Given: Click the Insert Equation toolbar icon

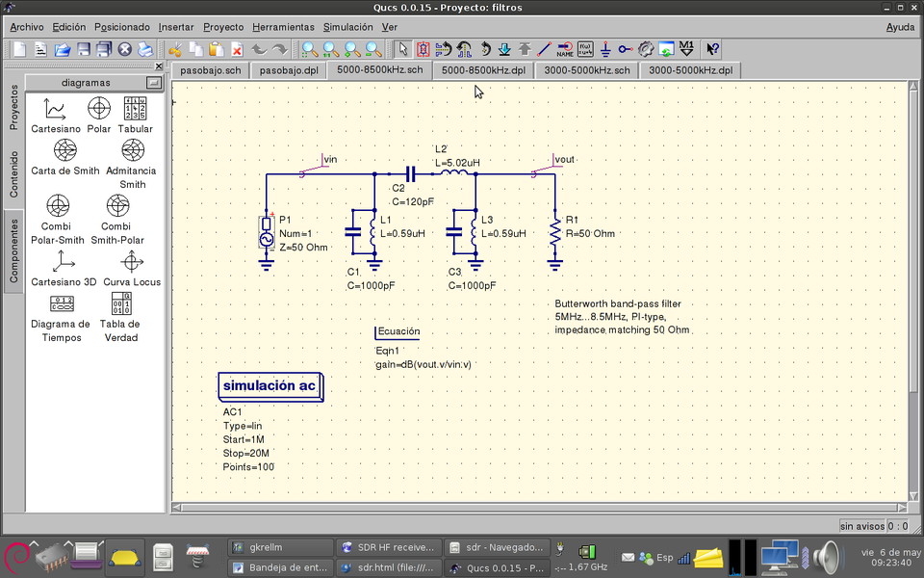Looking at the screenshot, I should coord(585,49).
